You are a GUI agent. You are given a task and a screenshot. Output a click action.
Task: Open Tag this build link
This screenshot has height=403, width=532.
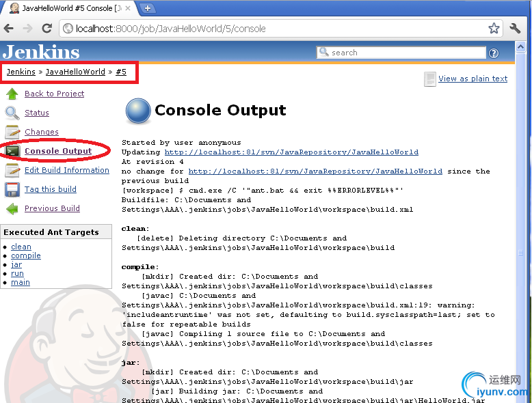coord(50,189)
